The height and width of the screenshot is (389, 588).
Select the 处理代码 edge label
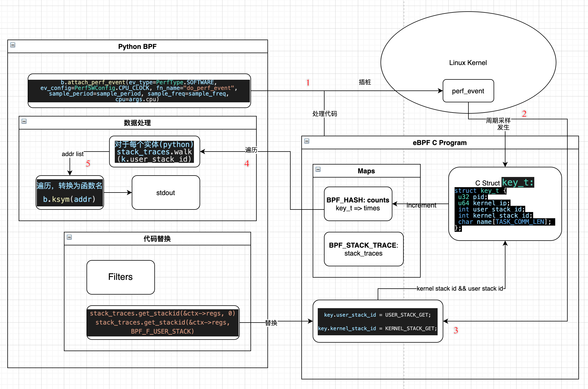(325, 114)
